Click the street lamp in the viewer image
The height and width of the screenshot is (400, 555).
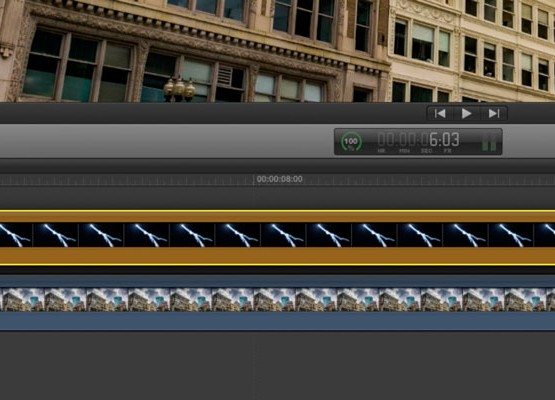click(179, 88)
